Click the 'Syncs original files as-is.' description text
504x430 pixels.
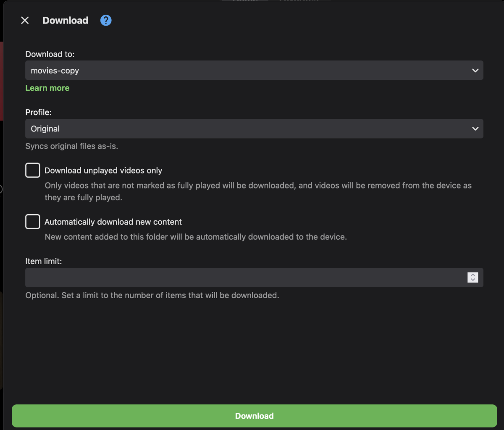pos(72,147)
